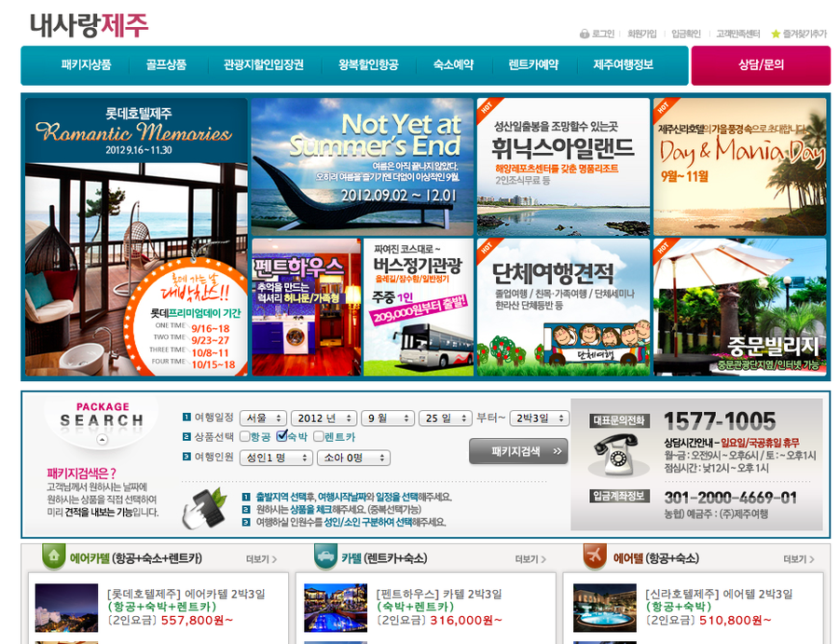This screenshot has height=644, width=839.
Task: Open the 골프상품 menu
Action: [167, 65]
